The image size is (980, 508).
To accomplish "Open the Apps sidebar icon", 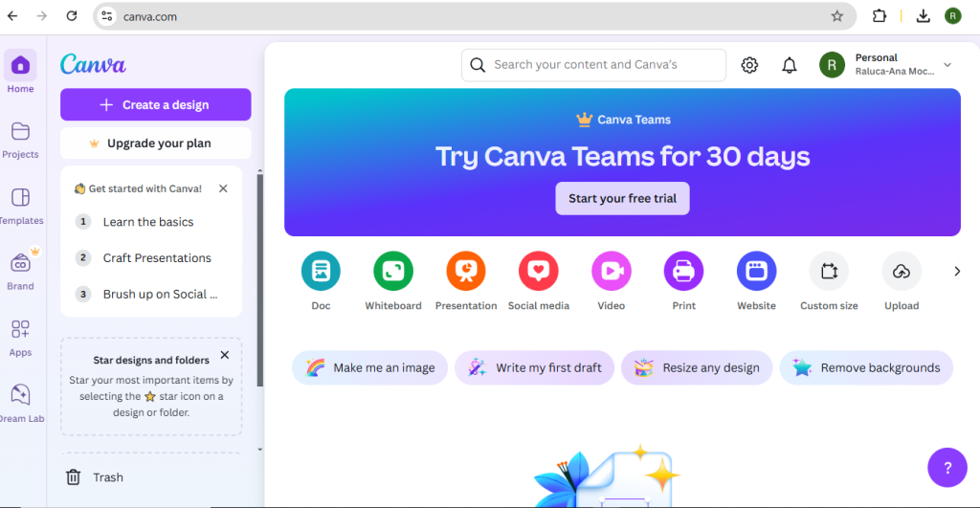I will click(x=20, y=329).
